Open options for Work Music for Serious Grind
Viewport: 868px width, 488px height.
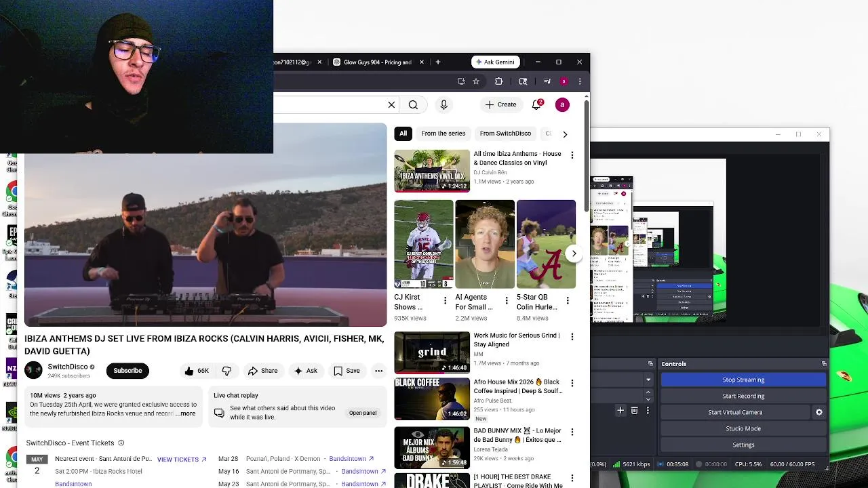(x=572, y=337)
